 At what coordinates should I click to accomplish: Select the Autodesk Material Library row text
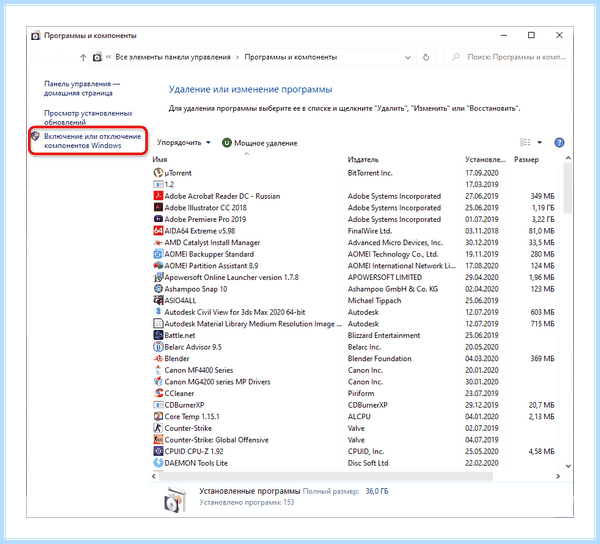pyautogui.click(x=253, y=324)
